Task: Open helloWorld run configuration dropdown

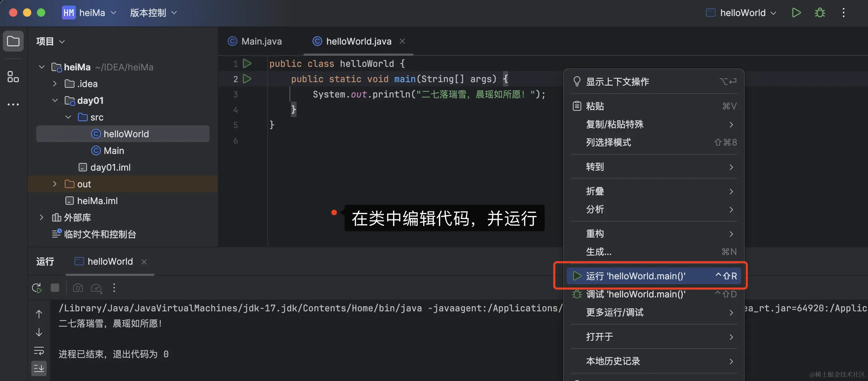Action: tap(741, 13)
